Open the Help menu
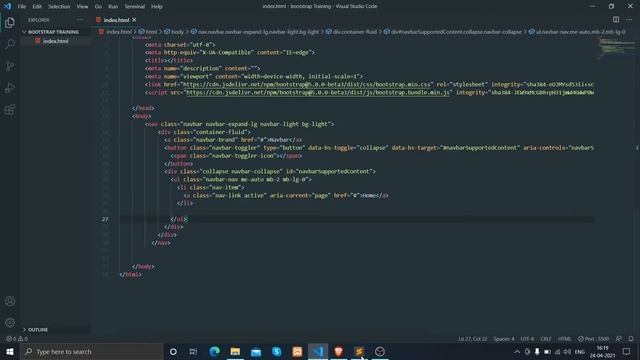 pyautogui.click(x=157, y=7)
